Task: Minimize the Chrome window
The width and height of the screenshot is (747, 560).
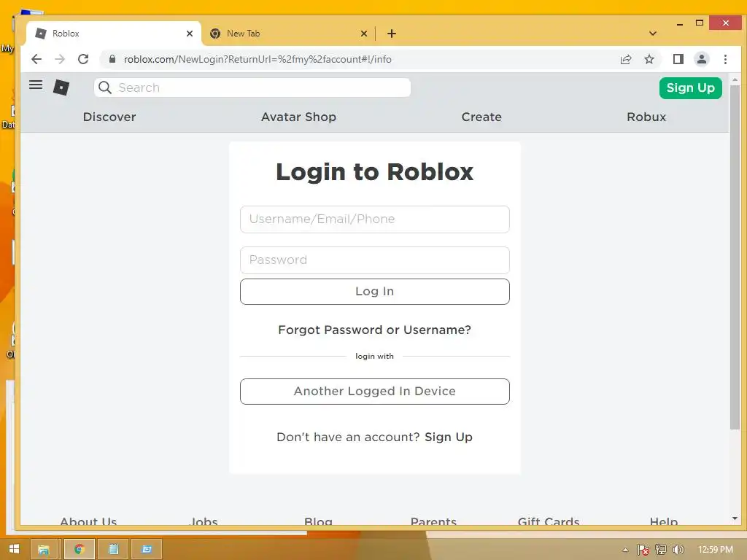Action: (x=679, y=24)
